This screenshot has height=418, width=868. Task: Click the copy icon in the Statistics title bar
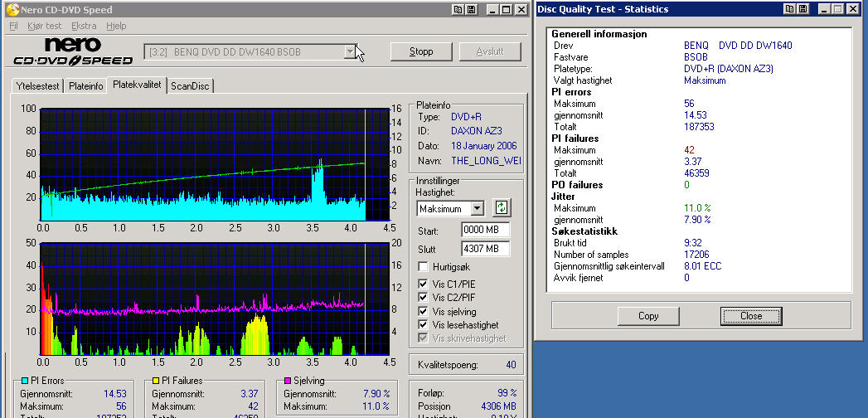point(790,9)
